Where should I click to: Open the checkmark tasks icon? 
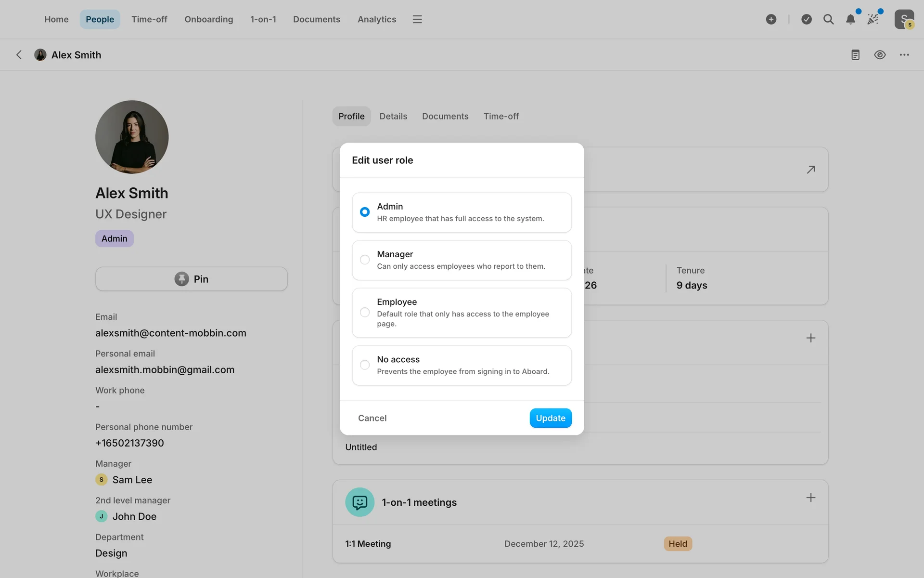807,19
